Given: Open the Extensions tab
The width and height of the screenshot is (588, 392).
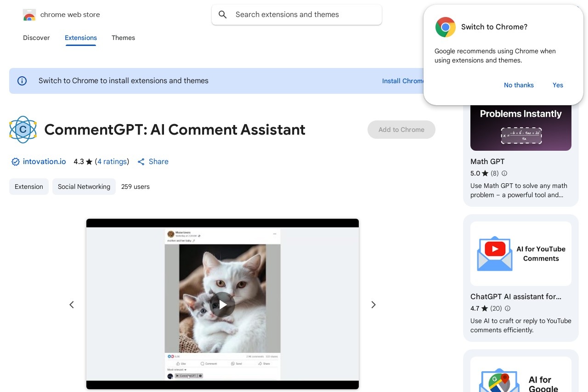Looking at the screenshot, I should point(81,38).
